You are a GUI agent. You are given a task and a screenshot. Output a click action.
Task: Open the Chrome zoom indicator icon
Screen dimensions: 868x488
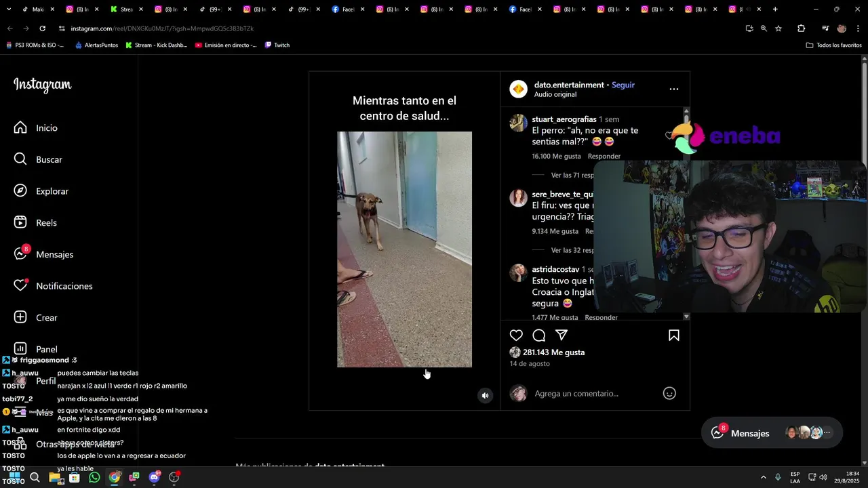(764, 28)
